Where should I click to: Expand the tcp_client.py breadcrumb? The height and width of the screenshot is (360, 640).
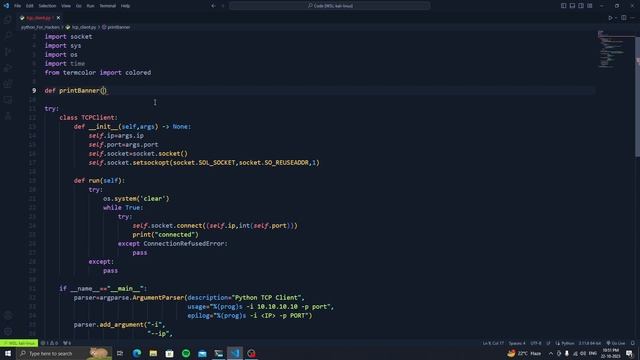coord(81,27)
